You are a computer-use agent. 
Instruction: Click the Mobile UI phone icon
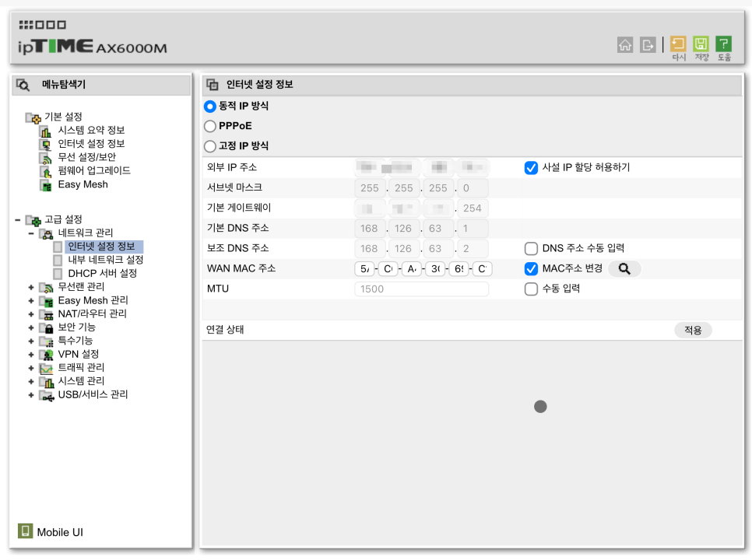[x=25, y=530]
